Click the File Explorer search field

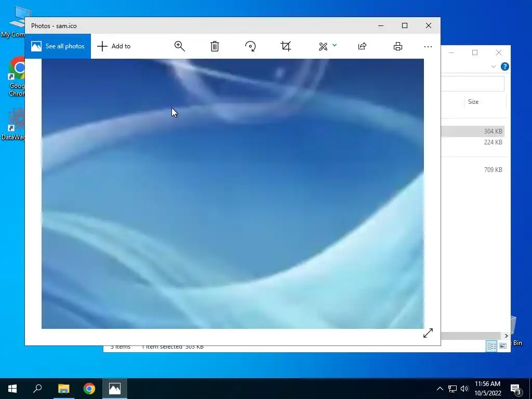(x=473, y=84)
